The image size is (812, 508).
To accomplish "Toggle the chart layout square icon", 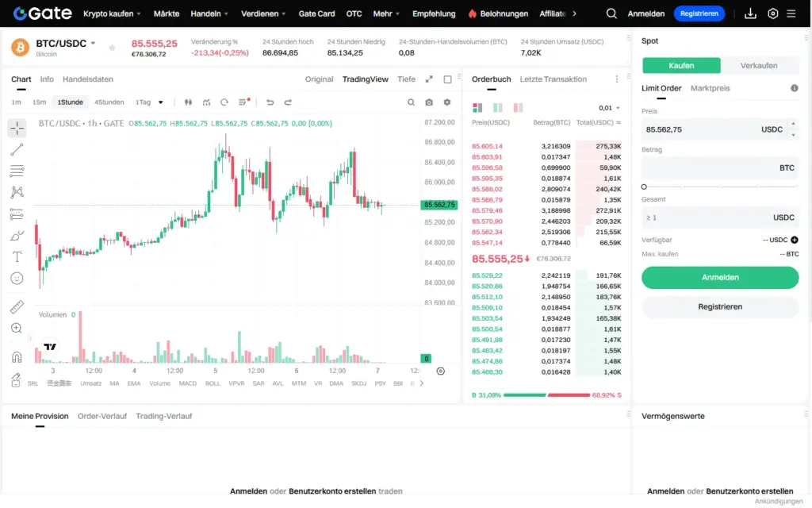I will pos(447,79).
